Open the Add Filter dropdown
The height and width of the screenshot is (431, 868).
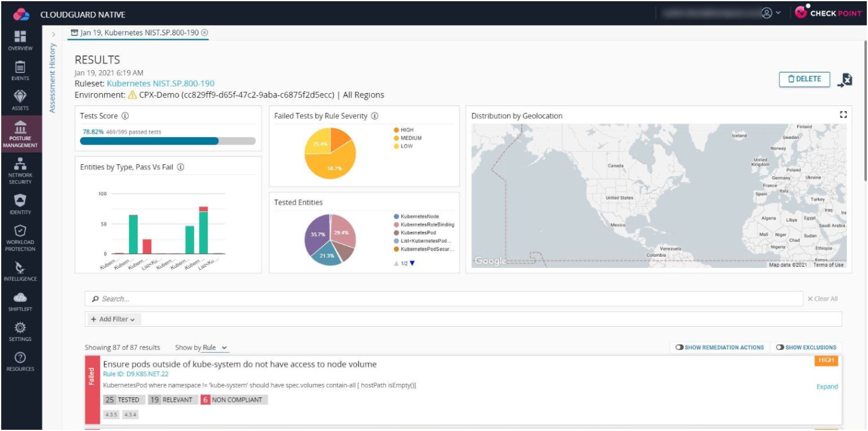(113, 319)
